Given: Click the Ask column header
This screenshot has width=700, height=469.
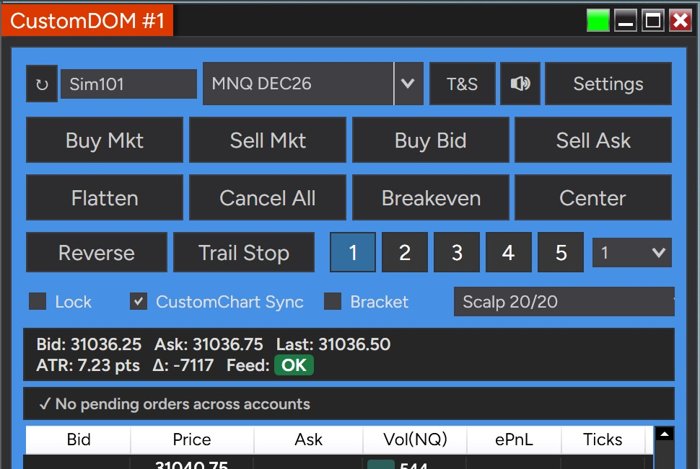Looking at the screenshot, I should click(x=308, y=440).
